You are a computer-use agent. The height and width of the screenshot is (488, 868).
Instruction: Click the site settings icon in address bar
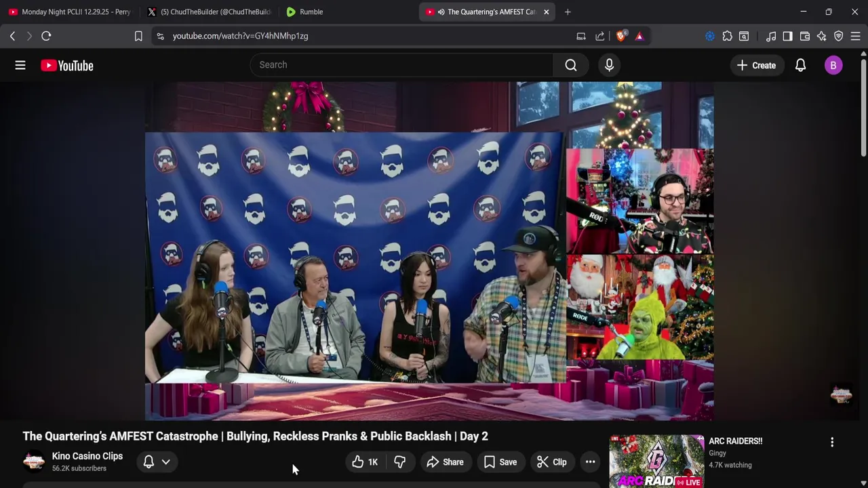click(x=160, y=36)
